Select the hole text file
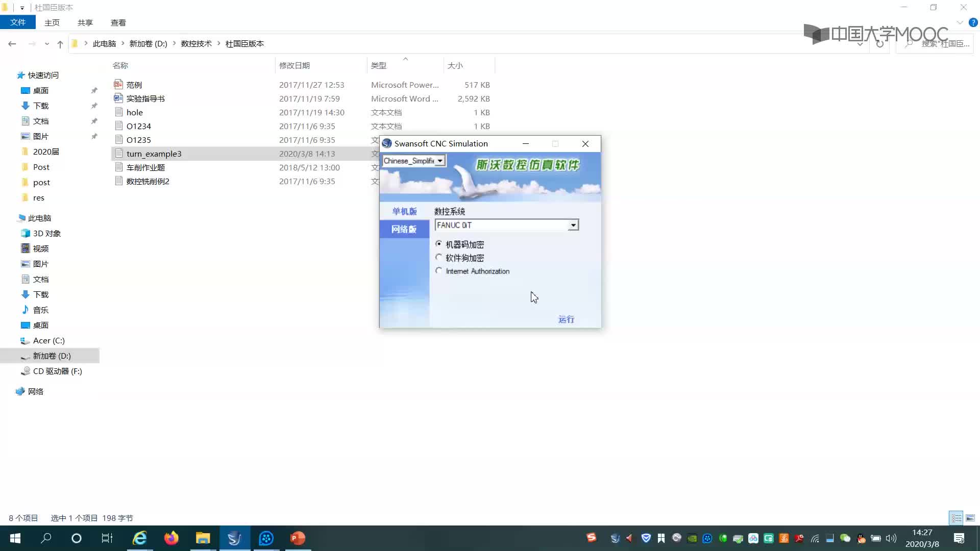This screenshot has width=980, height=551. [x=135, y=112]
